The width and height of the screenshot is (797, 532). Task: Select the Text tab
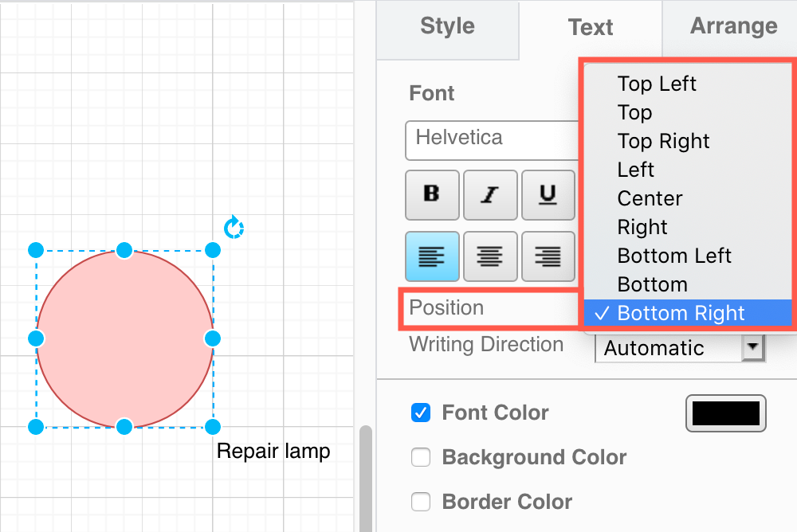(x=591, y=26)
